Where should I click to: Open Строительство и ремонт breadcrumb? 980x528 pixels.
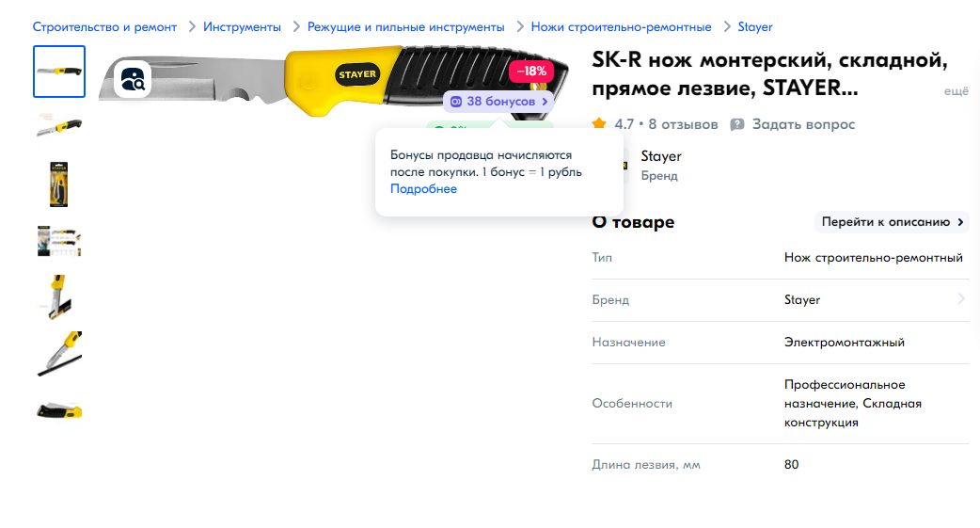pyautogui.click(x=104, y=27)
